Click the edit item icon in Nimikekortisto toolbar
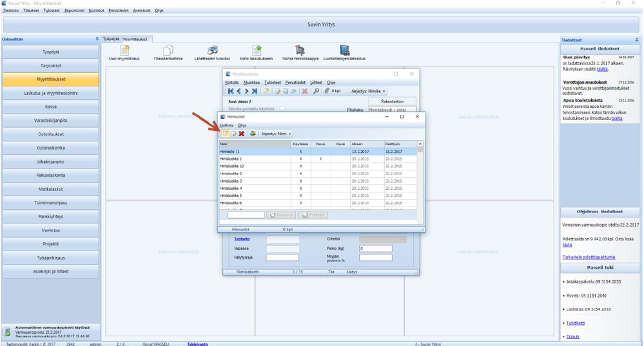This screenshot has width=644, height=346. [x=278, y=91]
